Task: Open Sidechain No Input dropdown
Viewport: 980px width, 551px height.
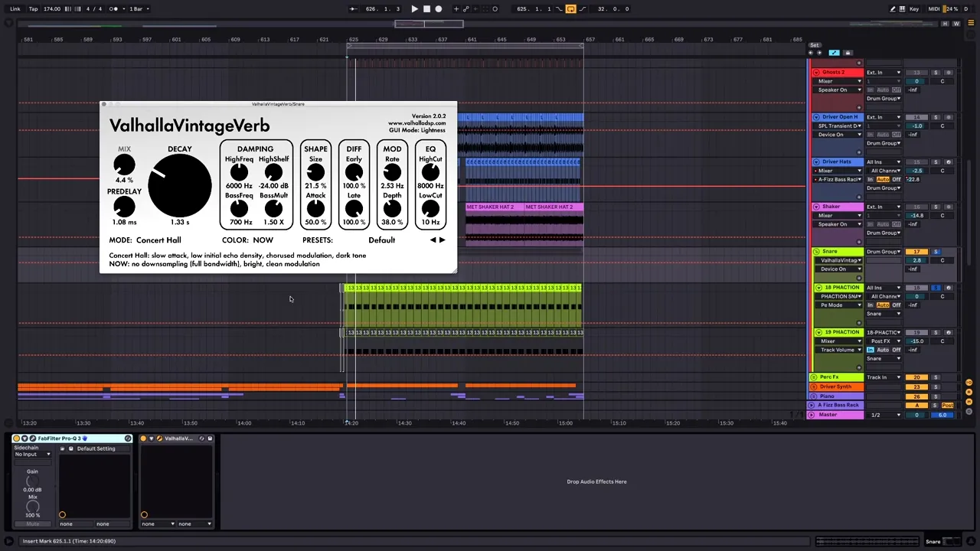Action: click(33, 455)
